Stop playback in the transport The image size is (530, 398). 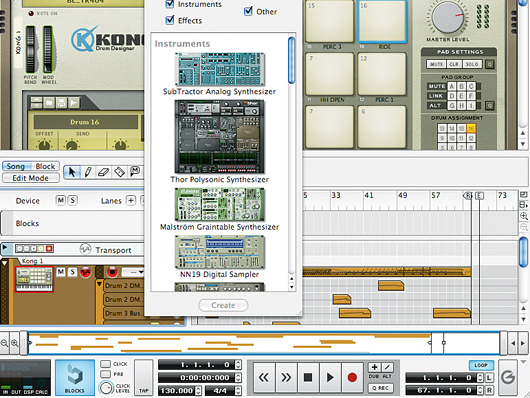click(x=308, y=377)
